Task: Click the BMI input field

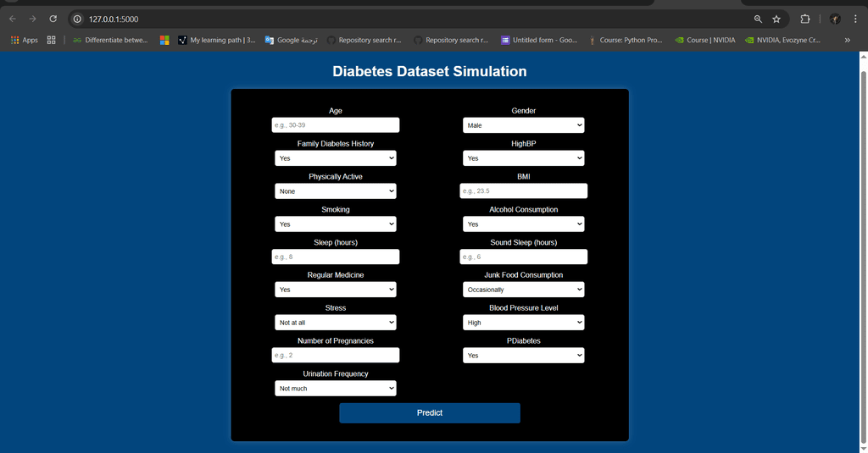Action: [524, 191]
